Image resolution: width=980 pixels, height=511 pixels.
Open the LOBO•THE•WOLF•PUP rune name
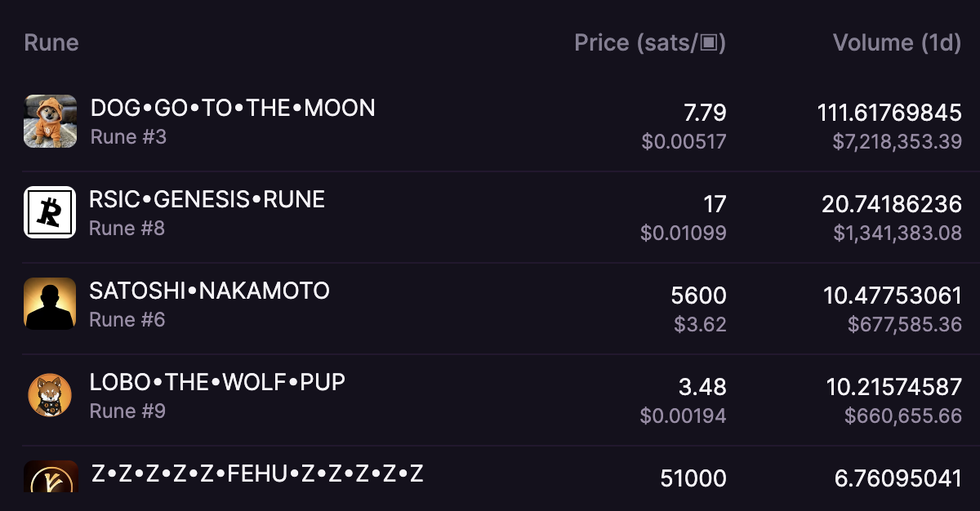tap(217, 382)
